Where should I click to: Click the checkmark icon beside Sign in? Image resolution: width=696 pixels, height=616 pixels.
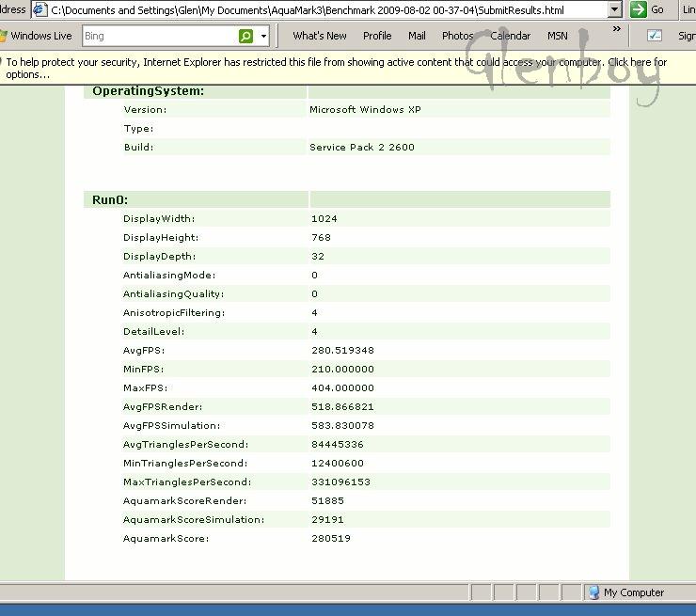(655, 36)
